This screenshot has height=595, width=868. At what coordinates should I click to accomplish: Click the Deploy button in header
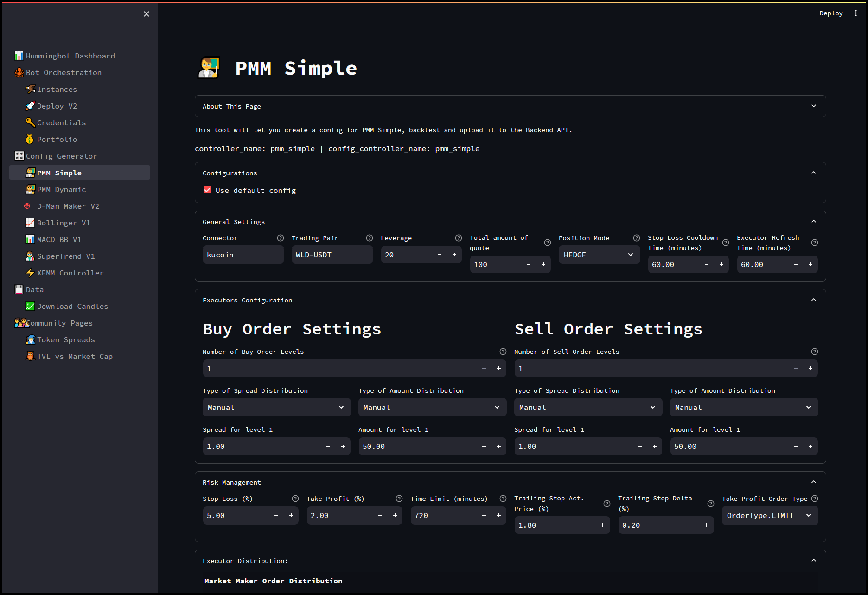coord(831,13)
